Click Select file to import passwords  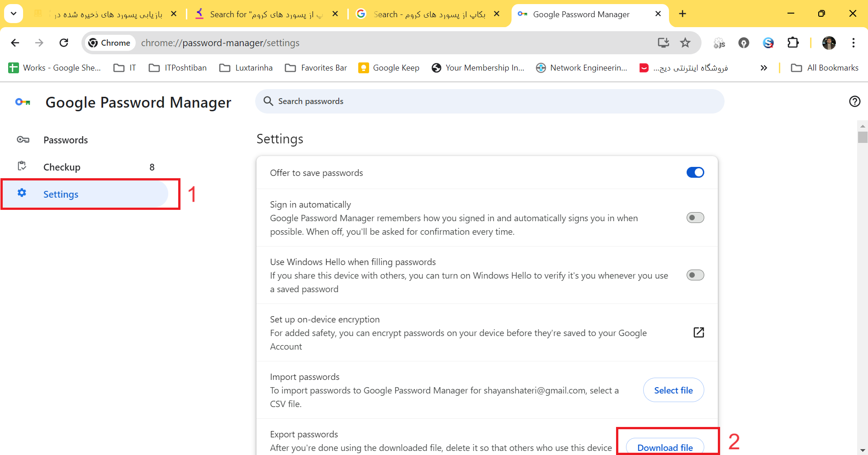674,390
